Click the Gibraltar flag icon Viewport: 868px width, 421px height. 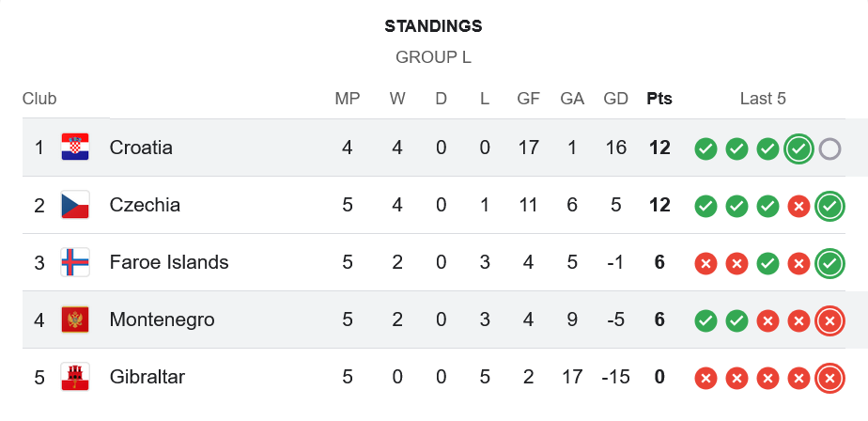(x=75, y=377)
